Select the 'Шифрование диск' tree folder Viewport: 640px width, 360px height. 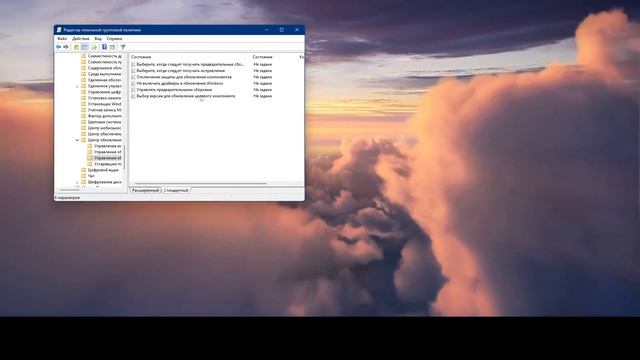tap(104, 182)
